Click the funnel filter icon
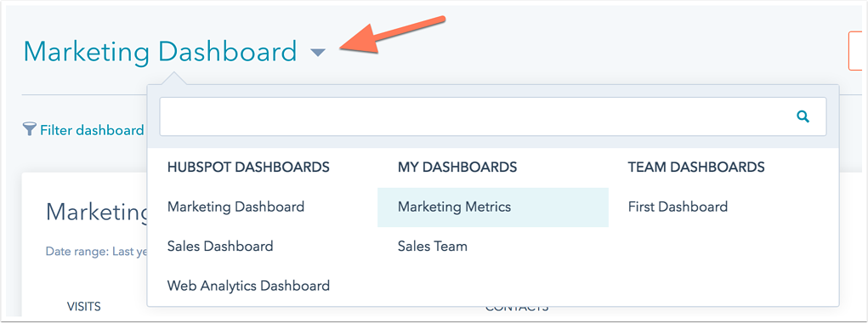The image size is (868, 323). [x=29, y=130]
